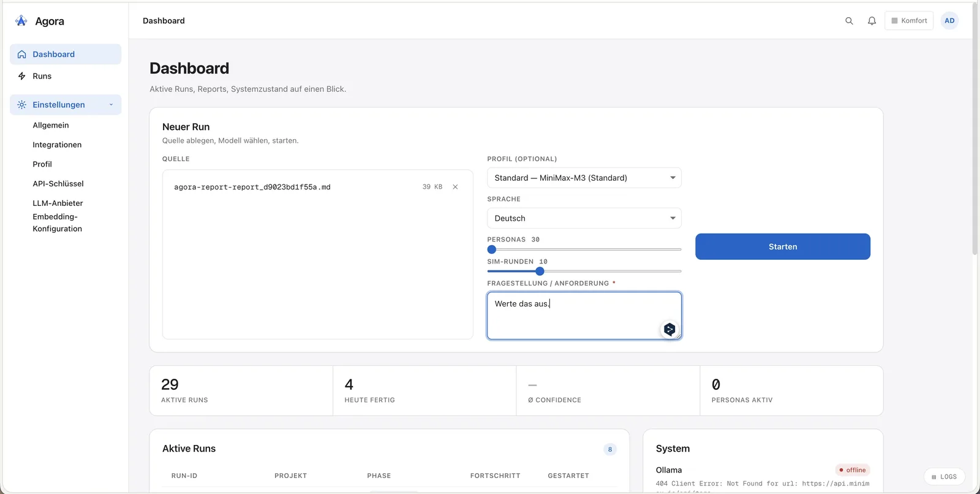980x494 pixels.
Task: Click the Quelle file drop area
Action: [318, 254]
